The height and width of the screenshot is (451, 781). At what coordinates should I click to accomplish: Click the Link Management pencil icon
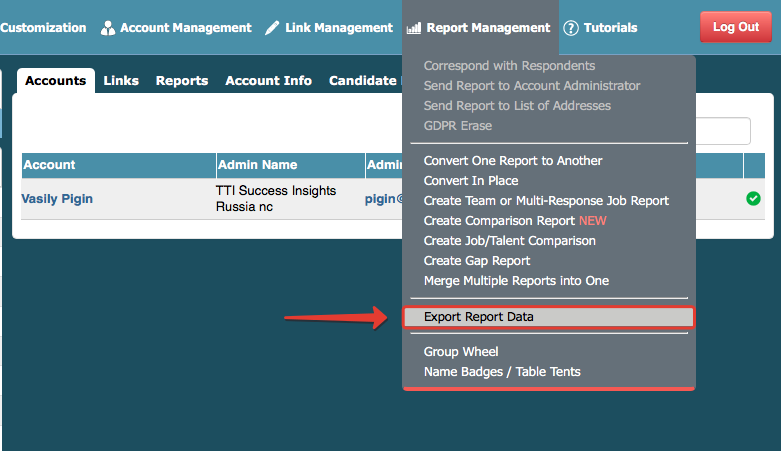272,28
